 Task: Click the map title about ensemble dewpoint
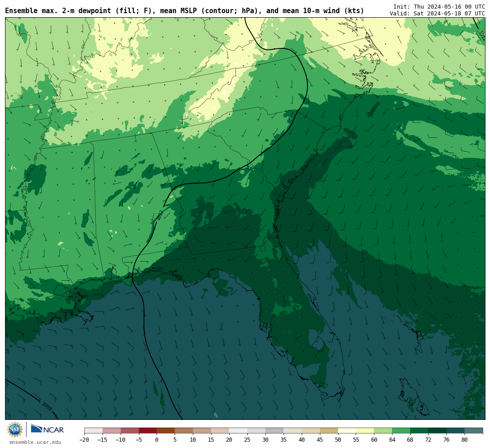tap(184, 11)
